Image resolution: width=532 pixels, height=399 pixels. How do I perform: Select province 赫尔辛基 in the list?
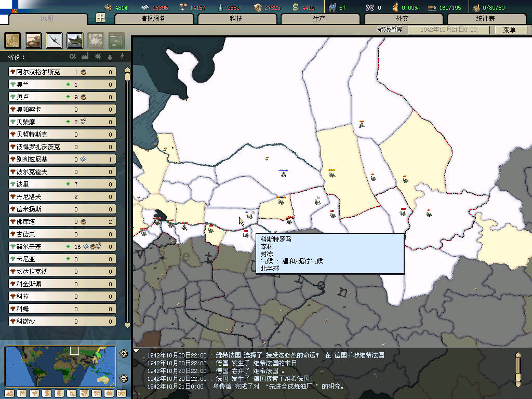click(x=62, y=247)
